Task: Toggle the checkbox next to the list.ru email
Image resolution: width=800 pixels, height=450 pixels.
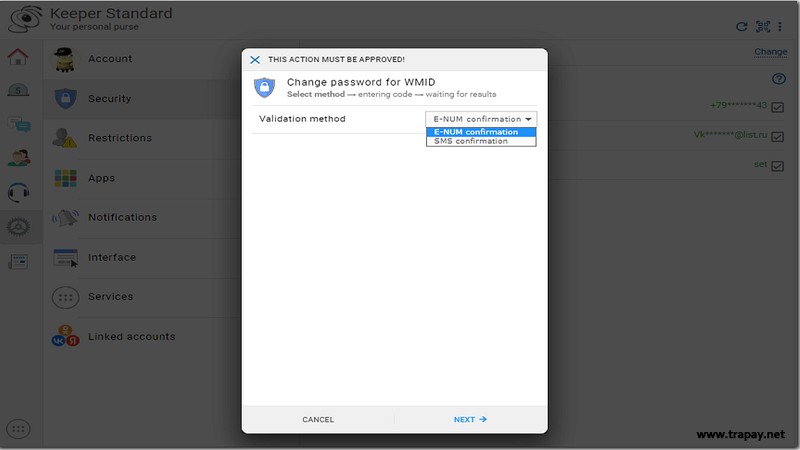Action: point(777,136)
